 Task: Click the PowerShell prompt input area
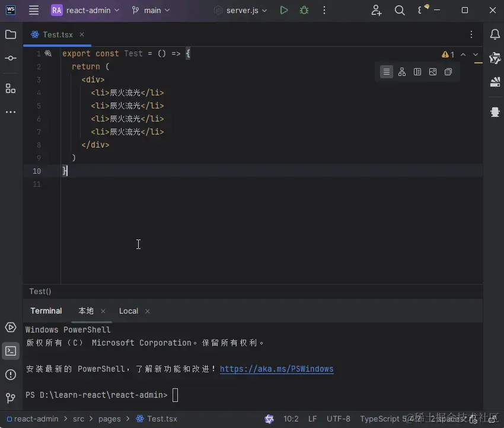(x=175, y=395)
